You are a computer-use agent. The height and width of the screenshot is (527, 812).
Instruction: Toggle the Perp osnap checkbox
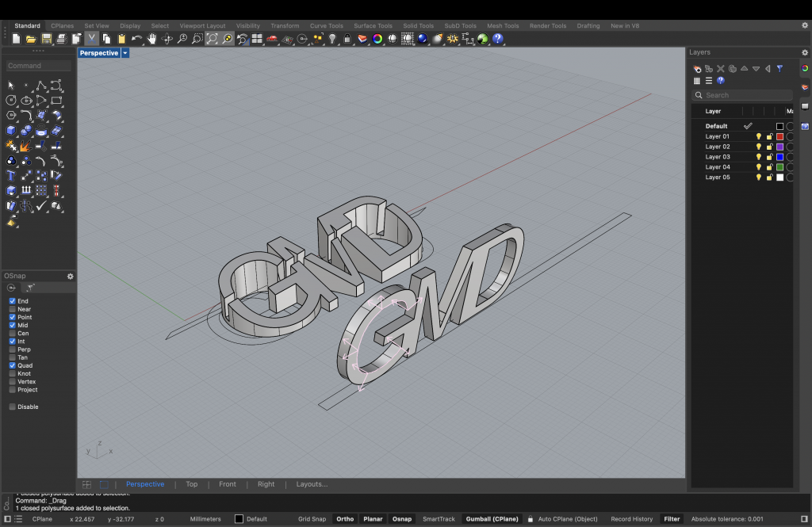tap(13, 349)
